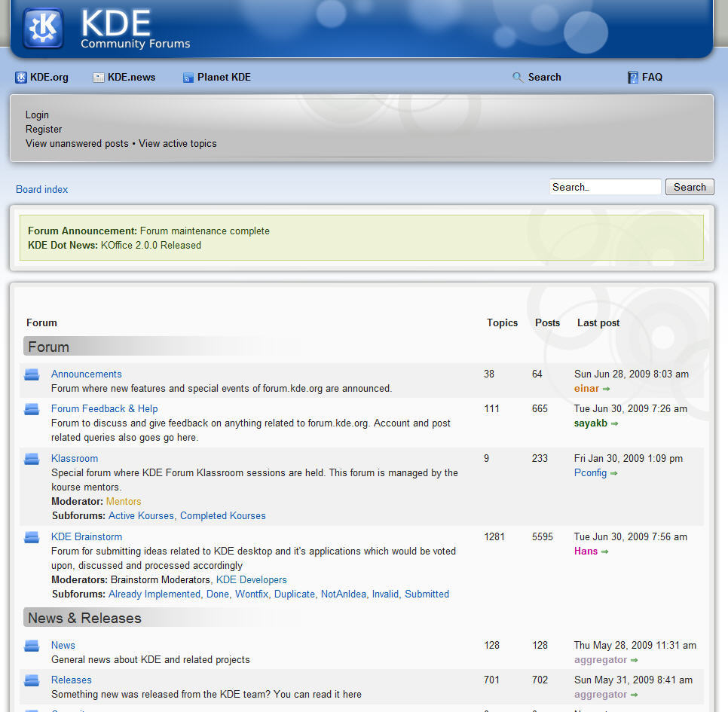Open the Wontfix subforum
This screenshot has width=728, height=712.
pos(252,594)
